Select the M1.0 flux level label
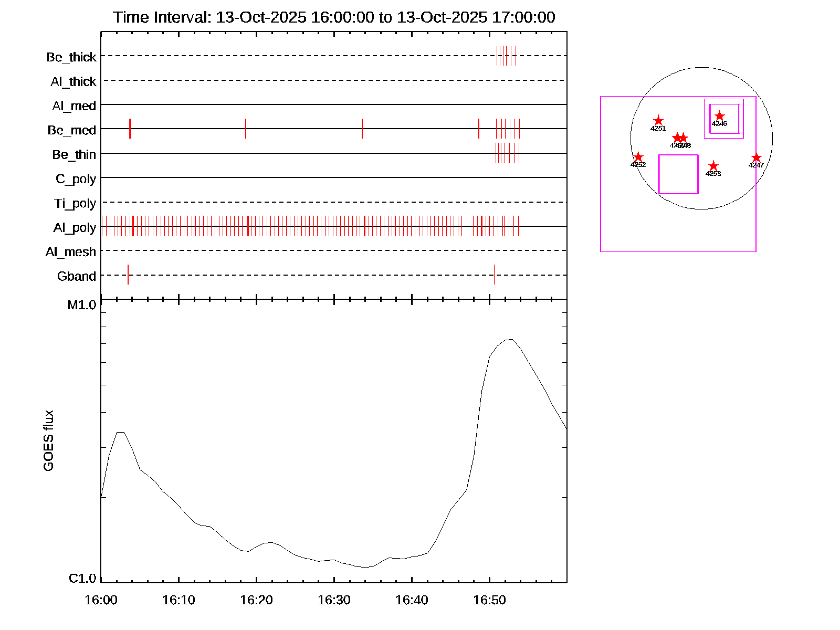The height and width of the screenshot is (630, 840). pos(82,305)
